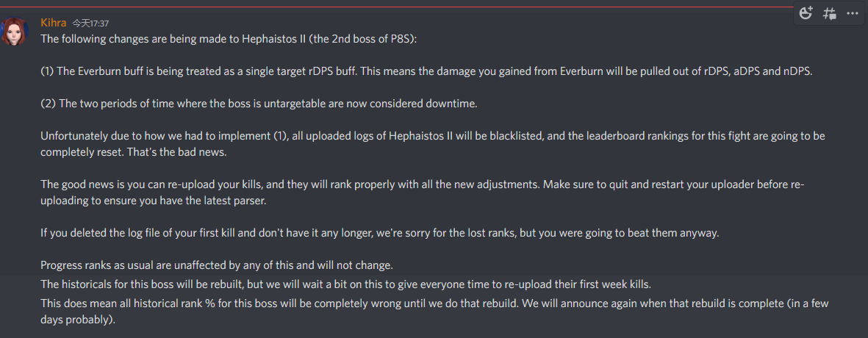Click the message timestamp 17:37
868x338 pixels.
(90, 24)
